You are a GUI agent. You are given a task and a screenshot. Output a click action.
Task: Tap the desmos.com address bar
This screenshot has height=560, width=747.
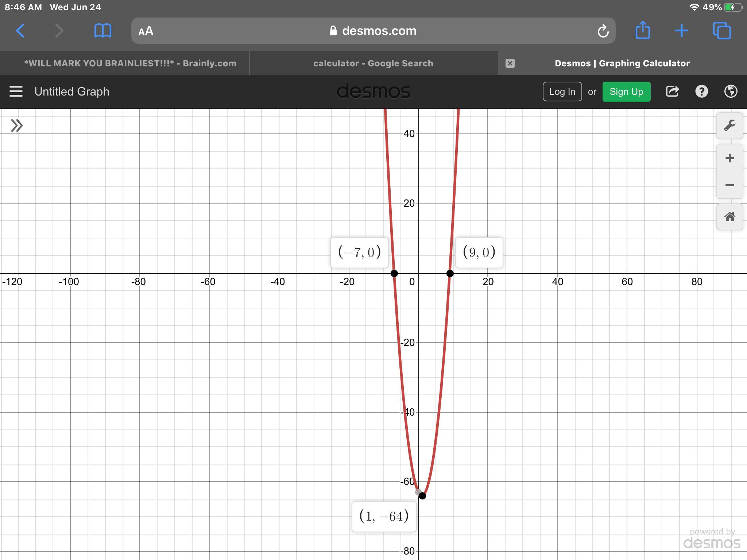pos(373,31)
